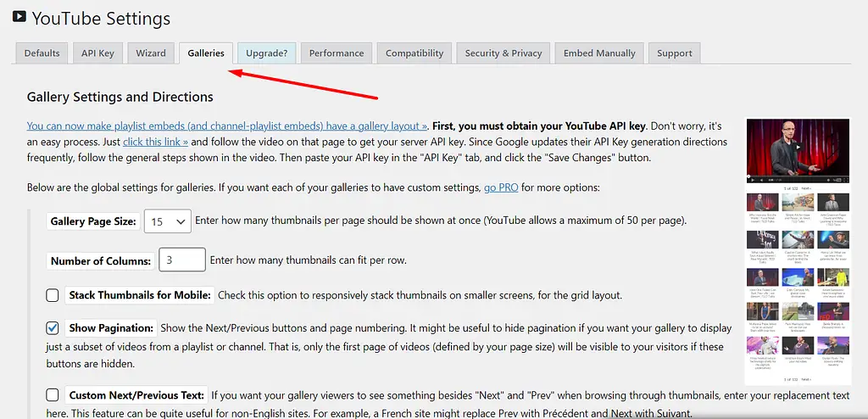
Task: Open the Performance tab
Action: point(336,53)
